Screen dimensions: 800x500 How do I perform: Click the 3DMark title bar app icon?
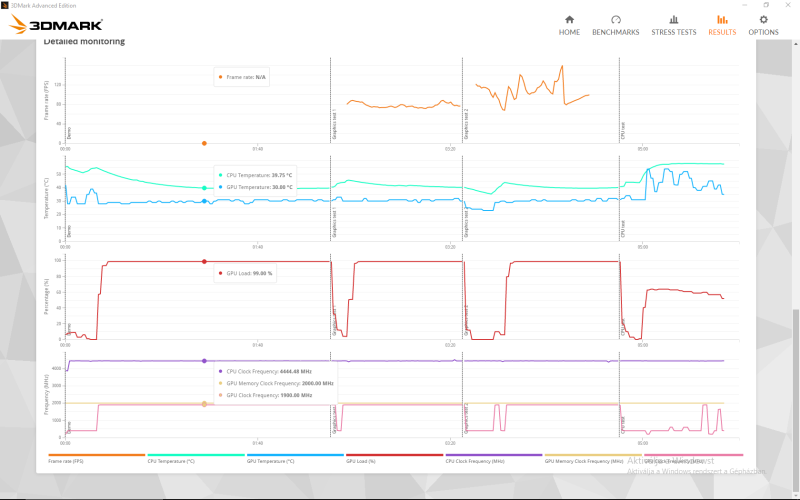coord(5,5)
